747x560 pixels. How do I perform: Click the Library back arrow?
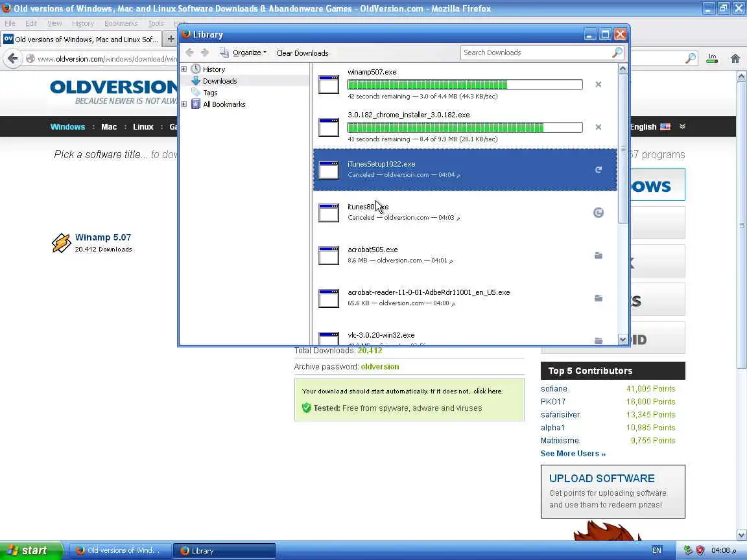[x=189, y=52]
